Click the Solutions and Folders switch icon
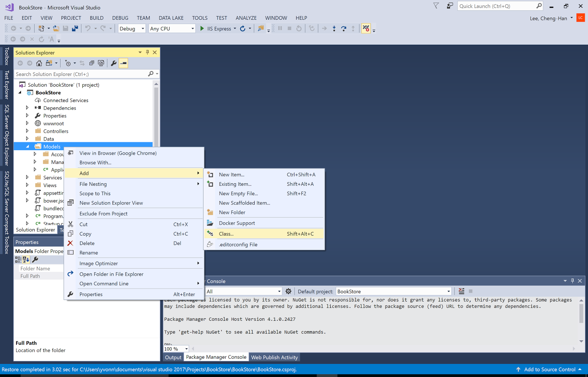Screen dimensions: 588x377 pyautogui.click(x=49, y=63)
